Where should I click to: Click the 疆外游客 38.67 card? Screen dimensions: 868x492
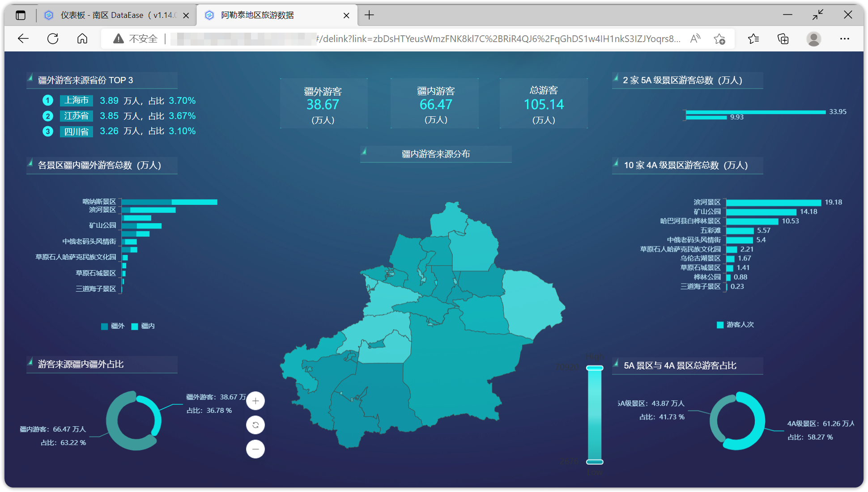point(323,104)
